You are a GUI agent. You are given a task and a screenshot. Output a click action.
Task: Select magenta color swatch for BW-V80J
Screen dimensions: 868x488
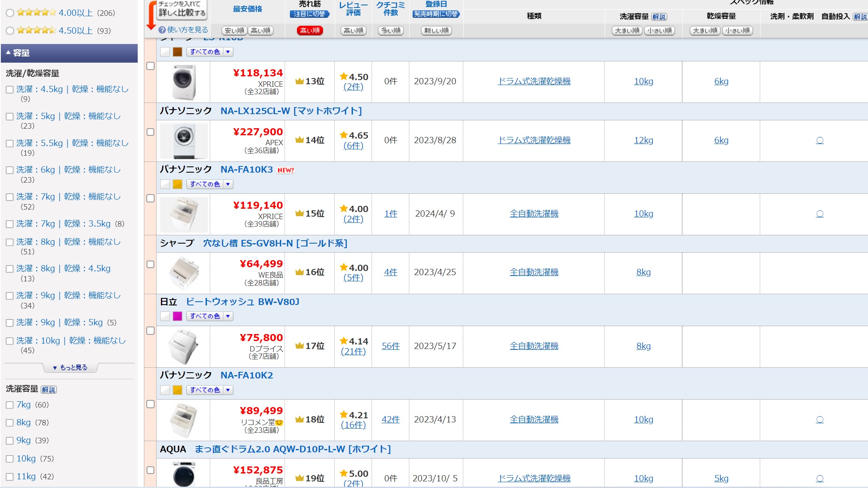click(177, 316)
